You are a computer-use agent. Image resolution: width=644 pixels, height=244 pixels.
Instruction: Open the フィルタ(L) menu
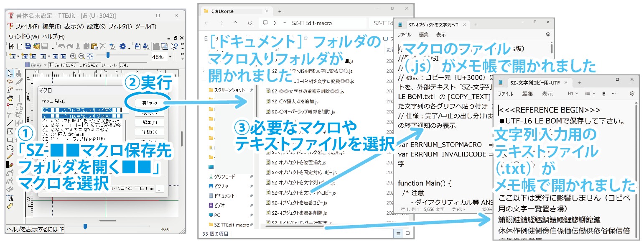tap(120, 26)
